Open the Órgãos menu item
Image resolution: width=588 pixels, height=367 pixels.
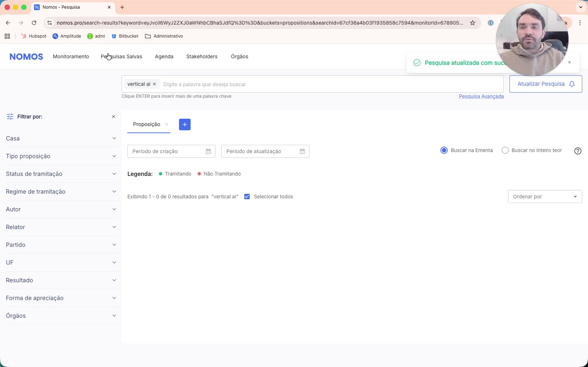(239, 56)
